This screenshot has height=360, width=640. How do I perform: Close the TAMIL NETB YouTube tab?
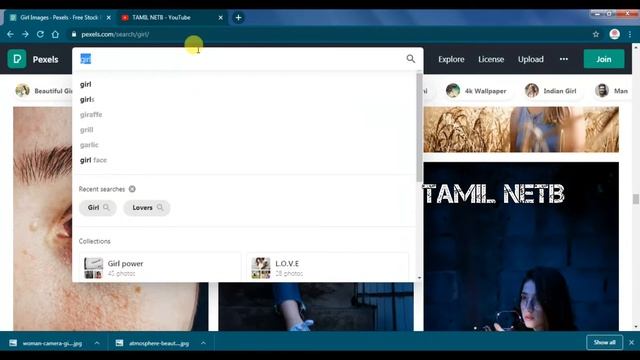tap(220, 18)
